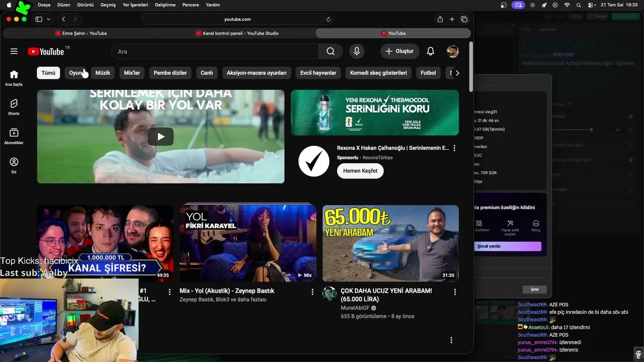Image resolution: width=644 pixels, height=362 pixels.
Task: Open the MuratAbiGF channel name link
Action: pos(355,308)
